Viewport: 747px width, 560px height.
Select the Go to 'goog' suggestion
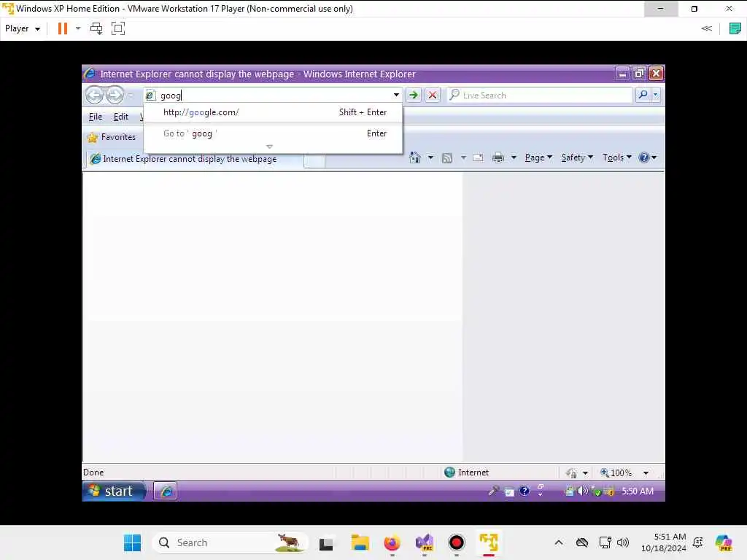273,133
